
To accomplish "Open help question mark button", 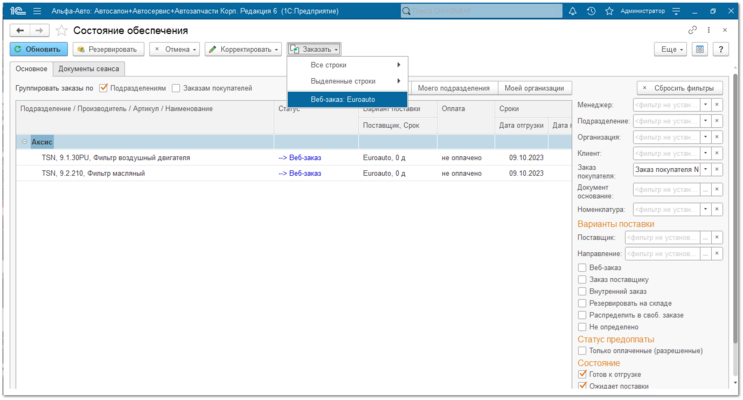I will (x=721, y=49).
